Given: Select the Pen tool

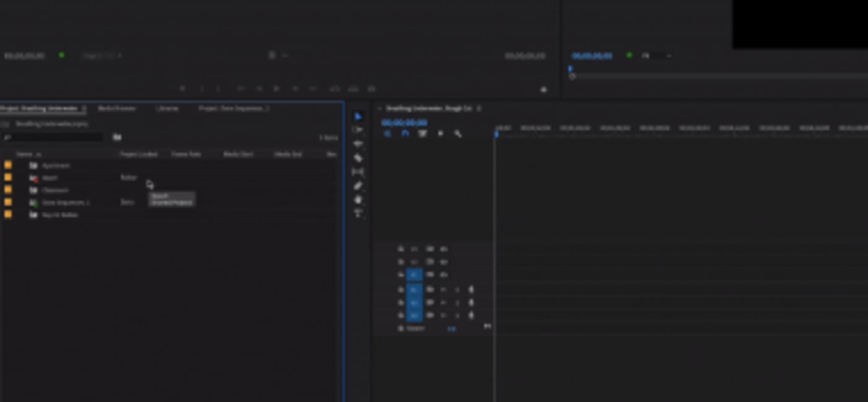Looking at the screenshot, I should [x=358, y=185].
